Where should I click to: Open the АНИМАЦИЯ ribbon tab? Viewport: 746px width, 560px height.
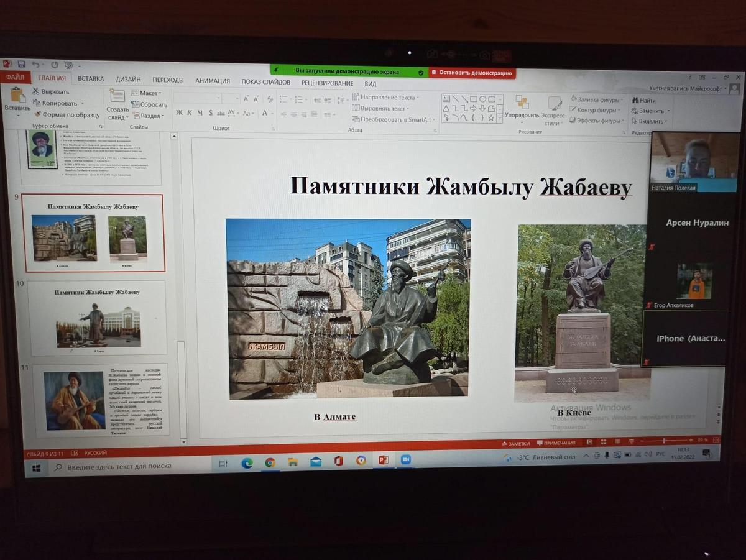click(x=212, y=81)
